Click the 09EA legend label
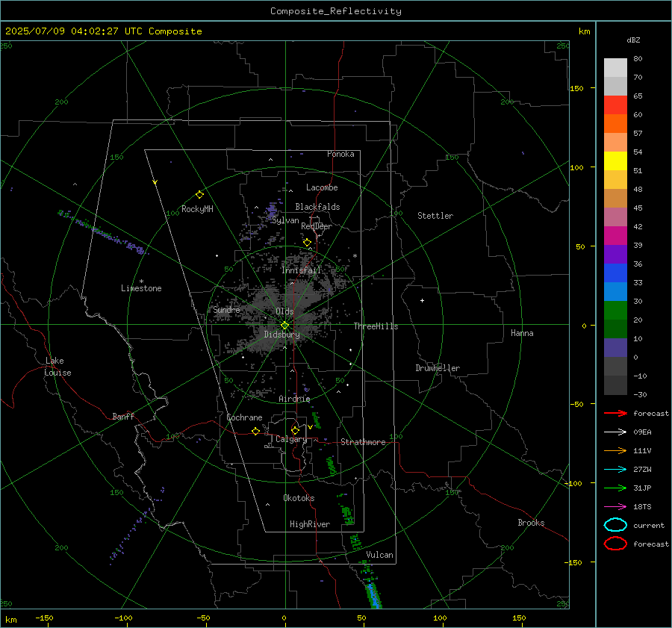 point(642,432)
